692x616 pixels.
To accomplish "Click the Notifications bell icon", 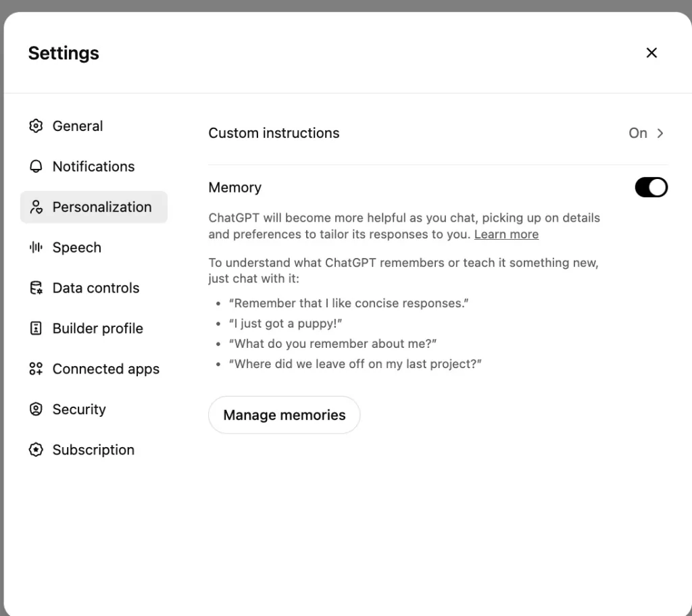I will [x=36, y=167].
